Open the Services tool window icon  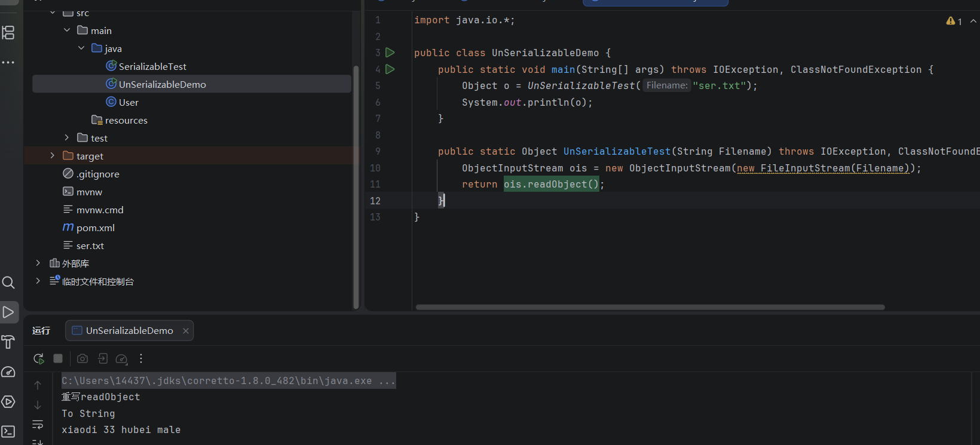[x=8, y=401]
